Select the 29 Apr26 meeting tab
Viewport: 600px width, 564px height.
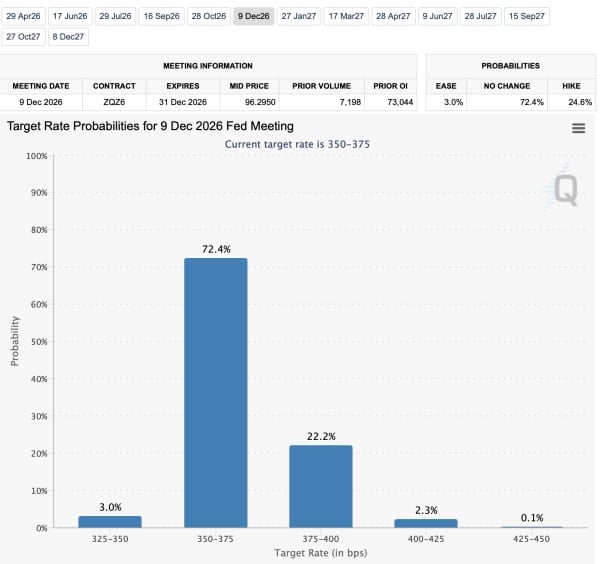click(x=24, y=16)
